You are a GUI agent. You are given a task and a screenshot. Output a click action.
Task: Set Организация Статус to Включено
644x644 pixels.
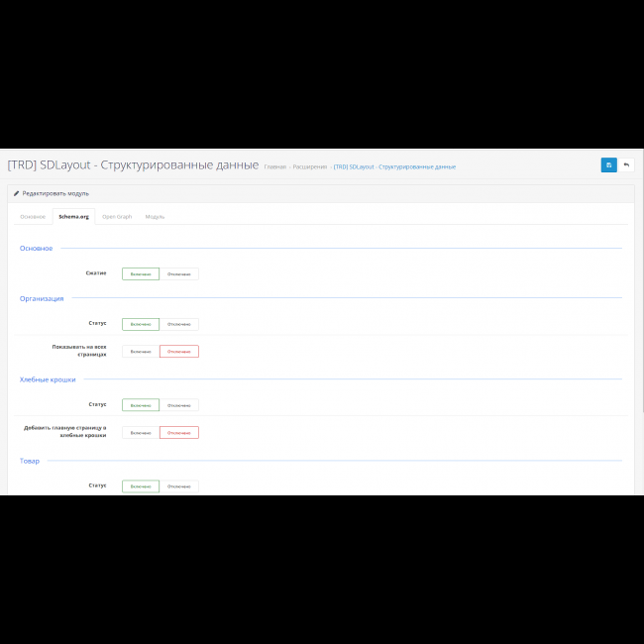click(x=141, y=324)
